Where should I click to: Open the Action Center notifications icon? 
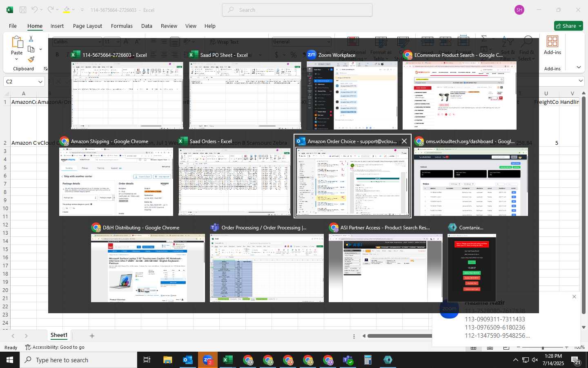(576, 360)
